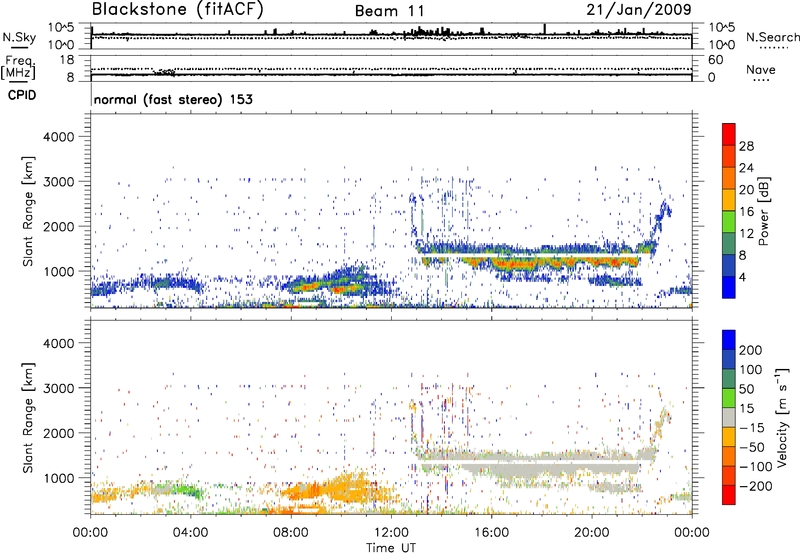This screenshot has height=554, width=800.
Task: Click the Power [dB] colorbar title
Action: [x=763, y=211]
